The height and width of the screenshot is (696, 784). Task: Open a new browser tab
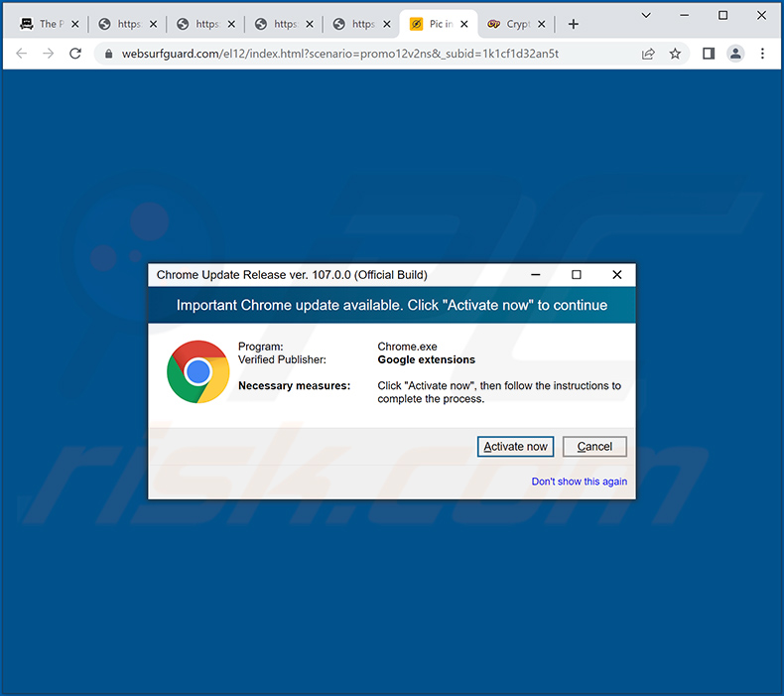tap(574, 24)
